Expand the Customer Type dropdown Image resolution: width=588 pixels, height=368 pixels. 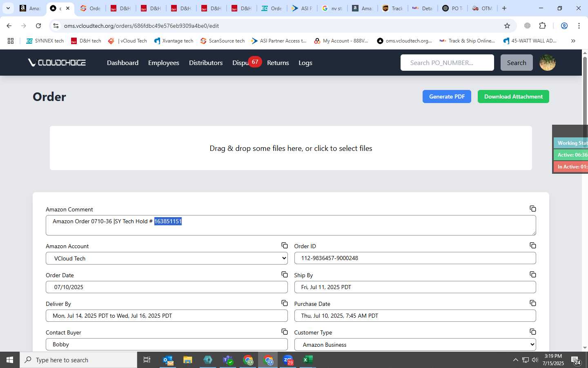415,345
